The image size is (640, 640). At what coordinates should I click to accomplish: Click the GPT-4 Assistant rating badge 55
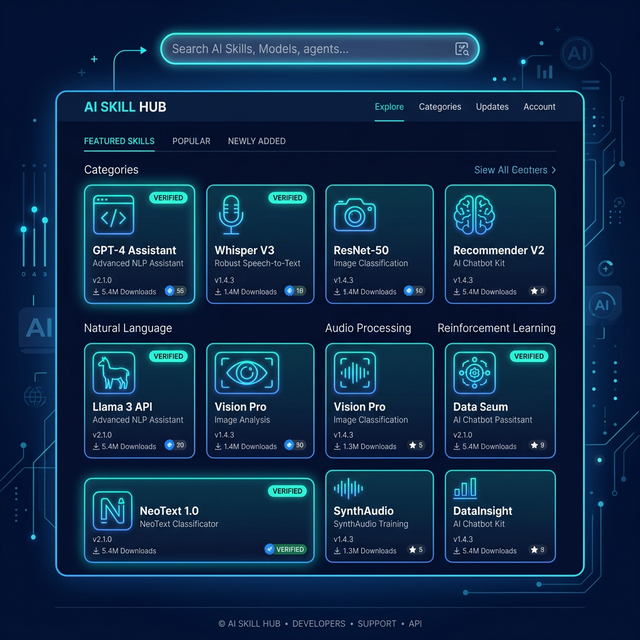(x=176, y=291)
